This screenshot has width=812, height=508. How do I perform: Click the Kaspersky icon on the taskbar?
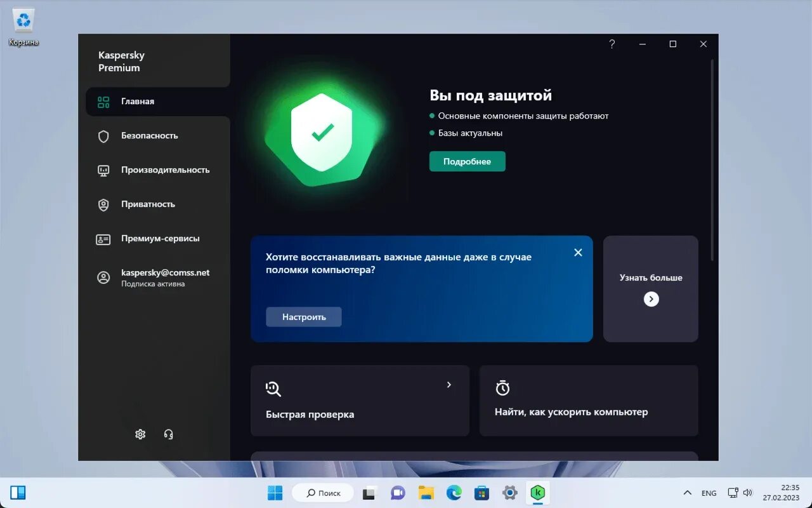[538, 493]
